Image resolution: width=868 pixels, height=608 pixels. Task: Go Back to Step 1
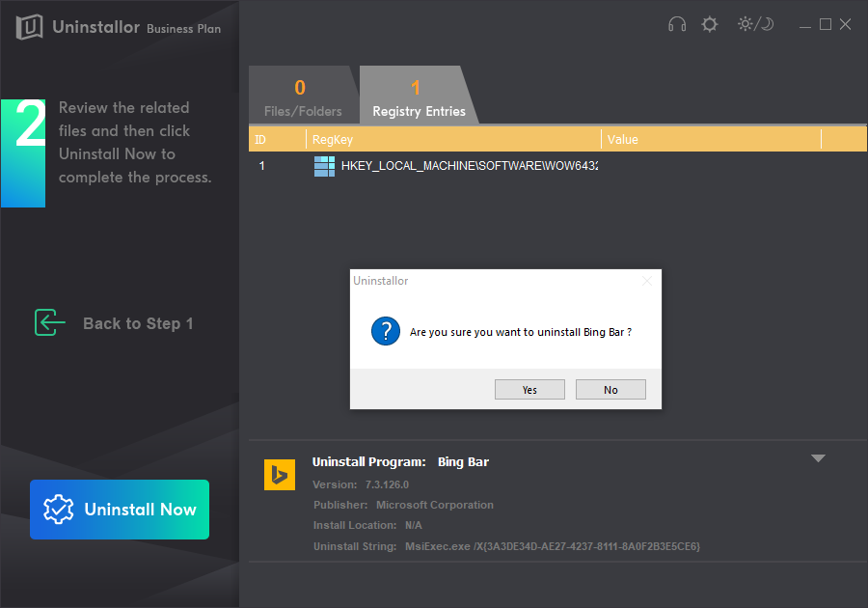(138, 323)
